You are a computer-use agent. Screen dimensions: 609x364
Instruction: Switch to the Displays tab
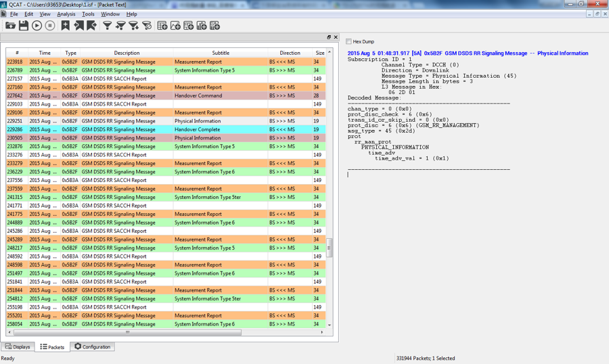pyautogui.click(x=18, y=346)
